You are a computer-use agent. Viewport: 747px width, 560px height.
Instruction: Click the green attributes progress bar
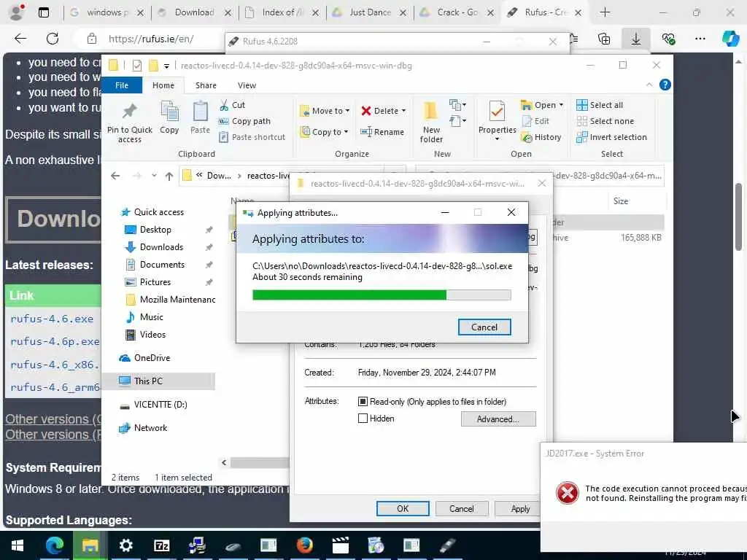point(382,295)
